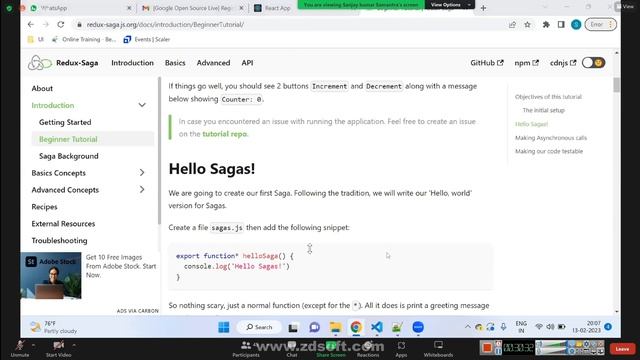This screenshot has height=360, width=640.
Task: Open Recipes in the sidebar
Action: pyautogui.click(x=44, y=207)
